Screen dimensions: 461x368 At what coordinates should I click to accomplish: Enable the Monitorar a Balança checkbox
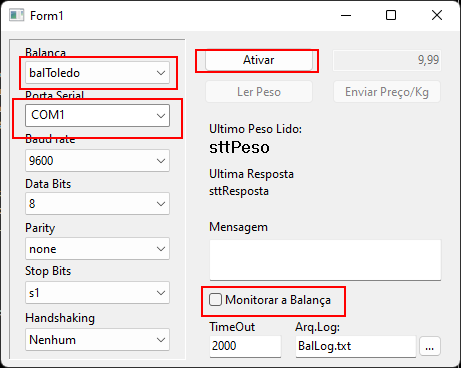(215, 300)
